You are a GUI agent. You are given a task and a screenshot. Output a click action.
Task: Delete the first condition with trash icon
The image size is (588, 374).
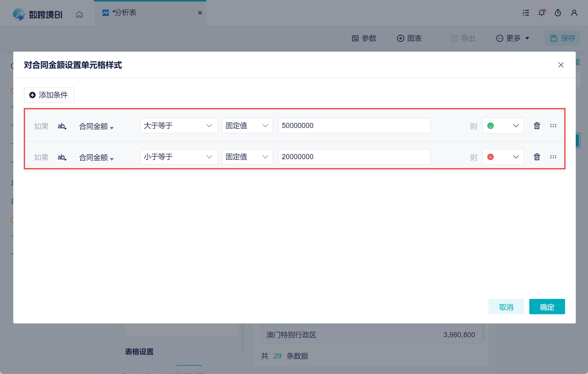coord(537,126)
